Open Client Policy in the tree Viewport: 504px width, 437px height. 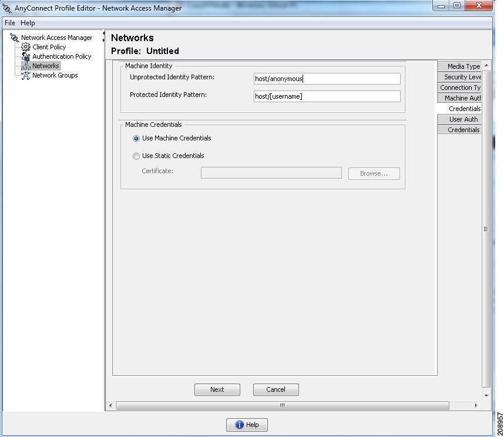point(49,47)
